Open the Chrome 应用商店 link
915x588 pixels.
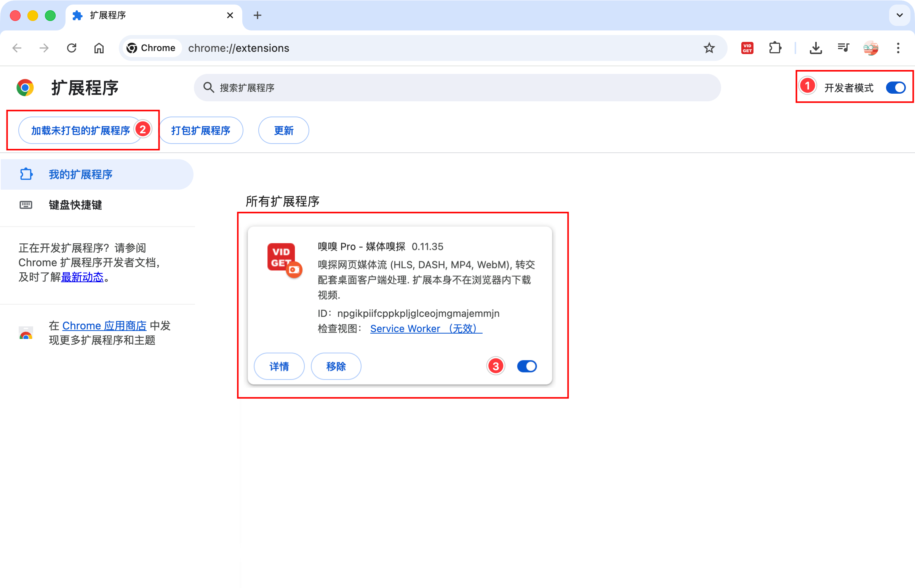(104, 326)
